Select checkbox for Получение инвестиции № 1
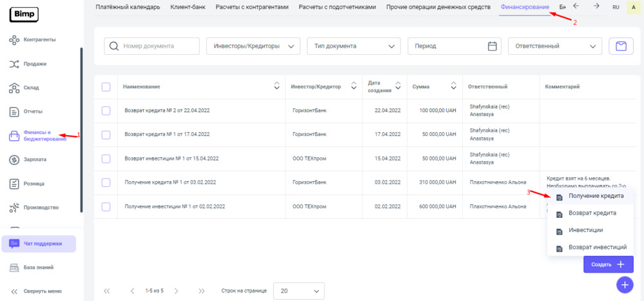The image size is (644, 301). click(x=106, y=206)
